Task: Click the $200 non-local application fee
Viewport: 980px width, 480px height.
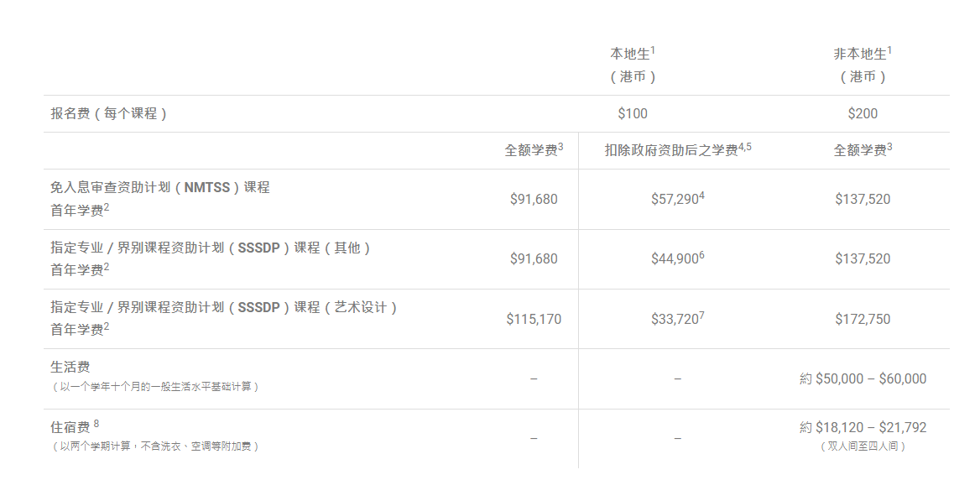Action: [863, 114]
